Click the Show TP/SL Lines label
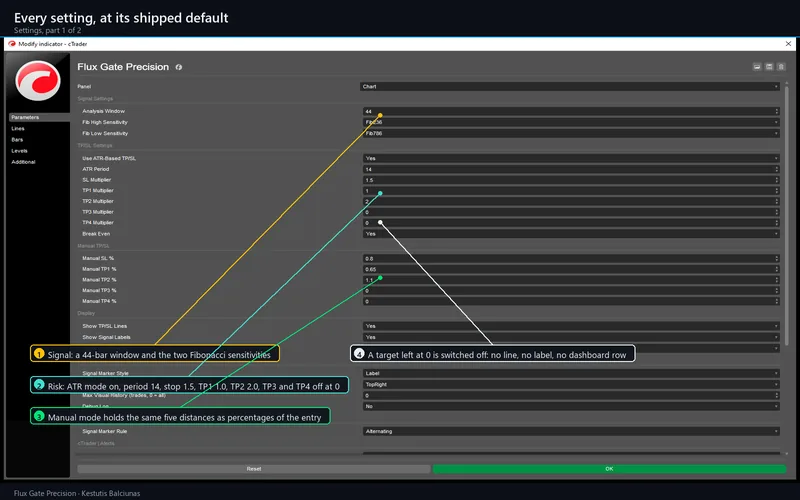This screenshot has height=500, width=800. (105, 326)
